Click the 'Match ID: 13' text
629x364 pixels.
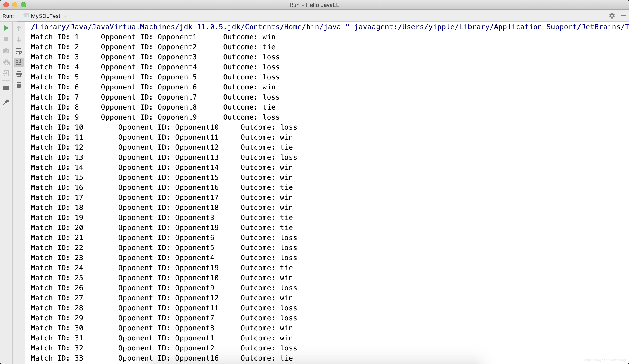57,157
